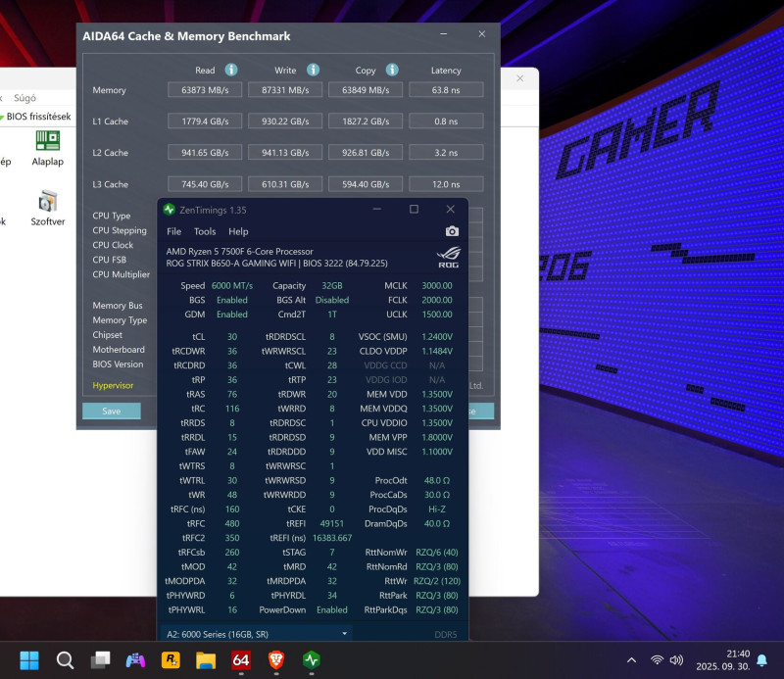Click the FCLK value 2000.00
Screen dimensions: 784x679
[437, 300]
